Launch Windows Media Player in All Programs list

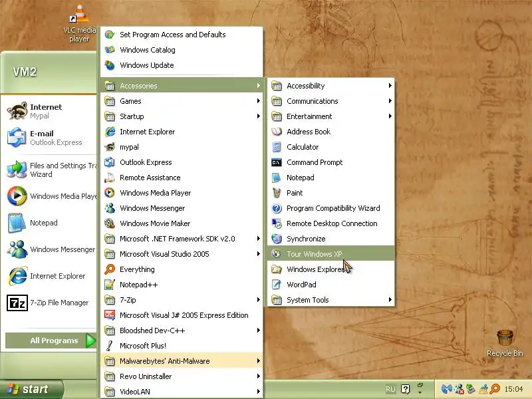(x=182, y=193)
